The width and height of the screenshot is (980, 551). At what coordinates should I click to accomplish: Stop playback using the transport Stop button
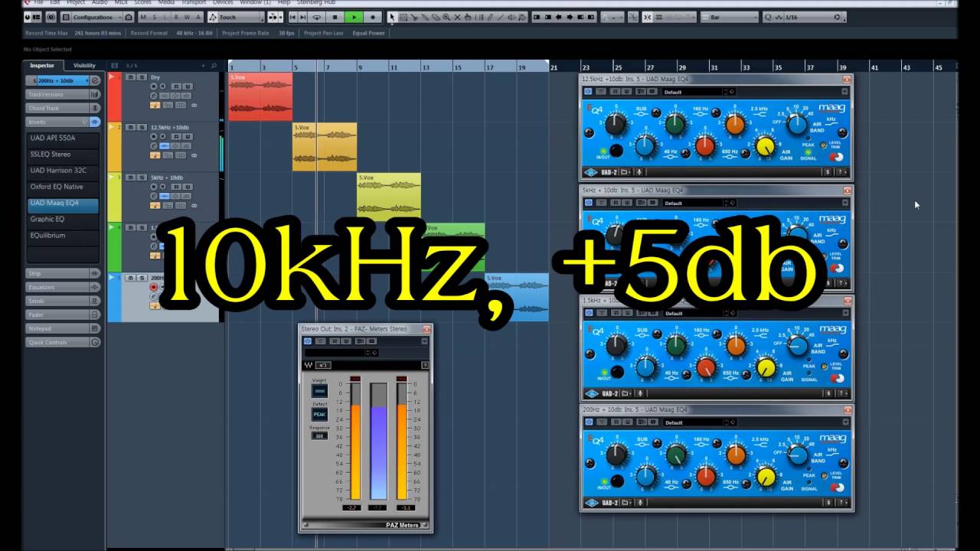point(335,17)
